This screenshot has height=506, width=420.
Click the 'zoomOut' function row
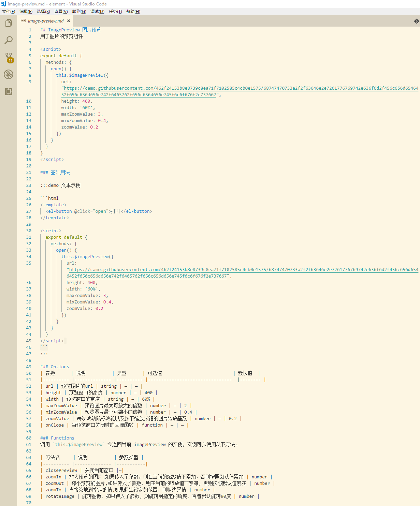(x=158, y=483)
